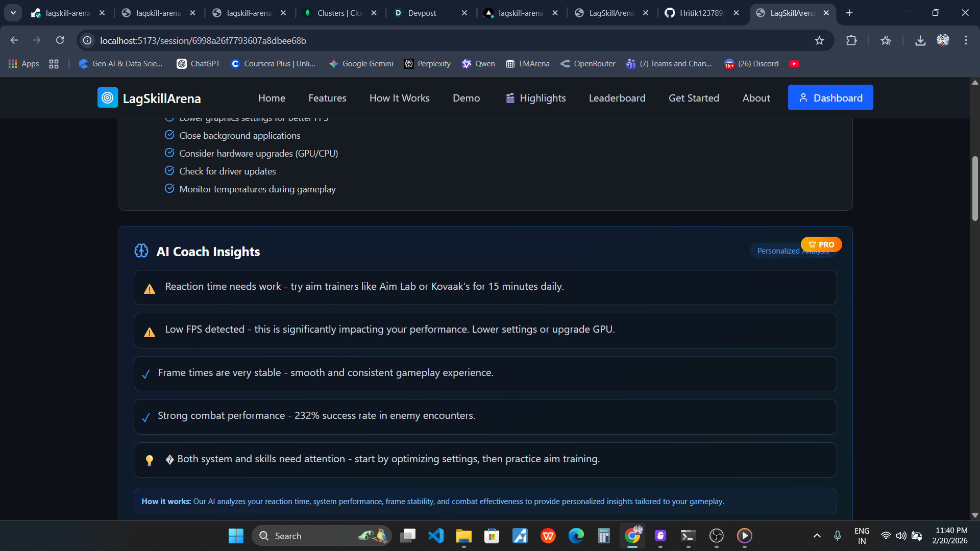This screenshot has width=980, height=551.
Task: Click the checkmark beside Monitor temperatures during gameplay
Action: click(x=169, y=189)
